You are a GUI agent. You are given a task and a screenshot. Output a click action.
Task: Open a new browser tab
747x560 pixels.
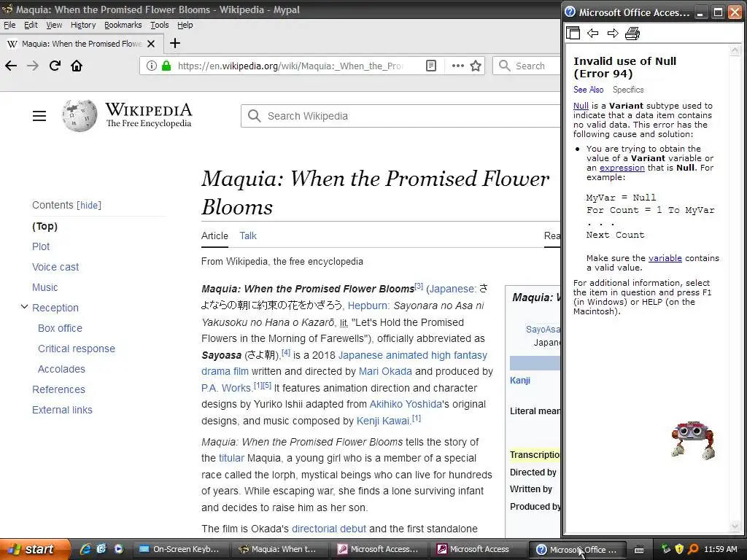(175, 43)
